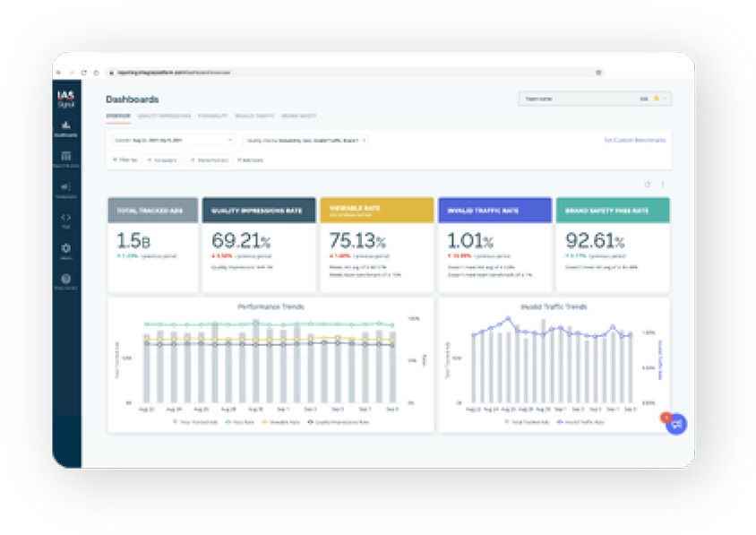Open the blue chat widget button

click(676, 424)
